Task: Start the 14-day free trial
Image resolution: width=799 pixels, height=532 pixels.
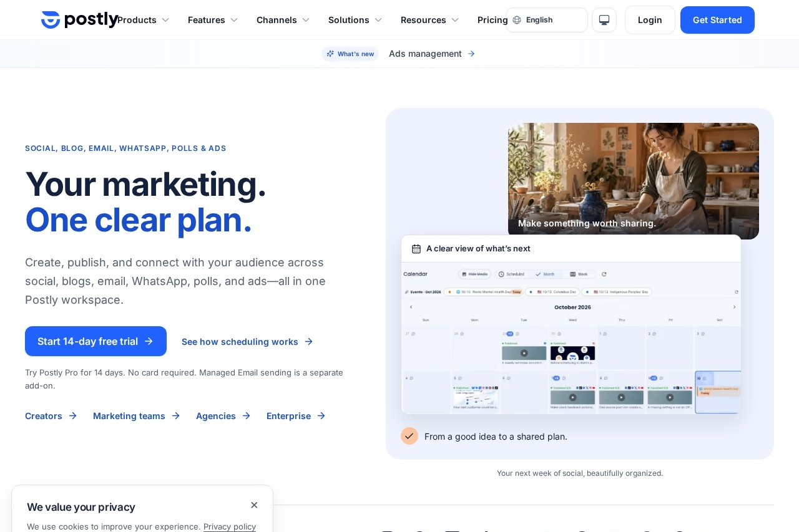Action: point(96,341)
